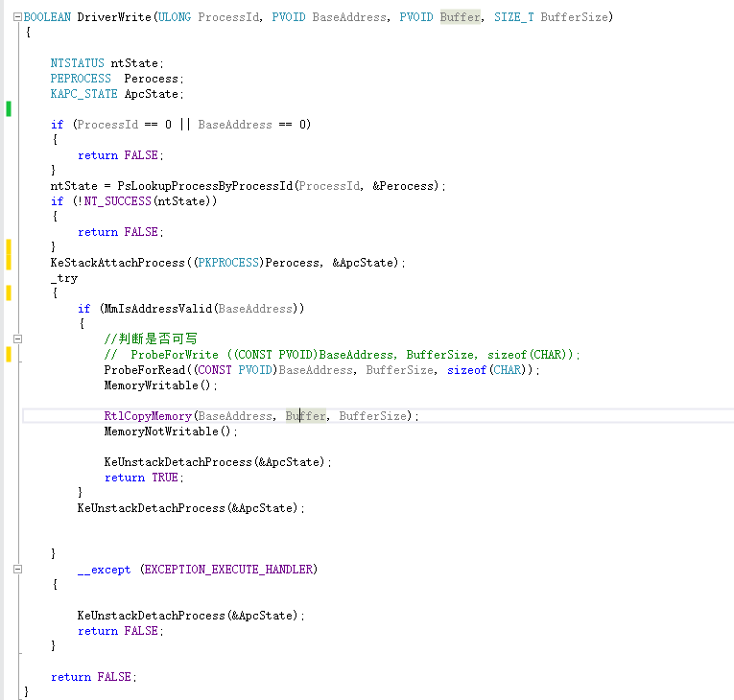Click the PKPROCESS cast type

[228, 263]
